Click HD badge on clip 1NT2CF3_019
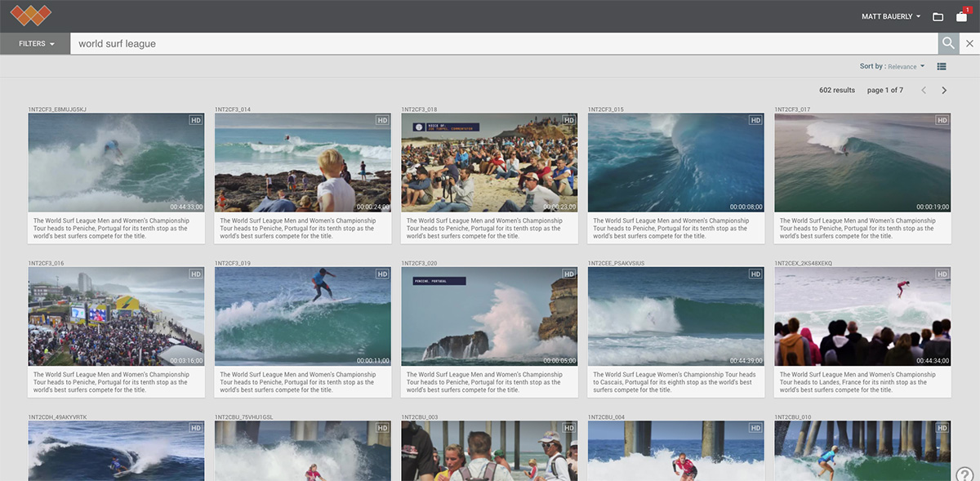 tap(381, 274)
